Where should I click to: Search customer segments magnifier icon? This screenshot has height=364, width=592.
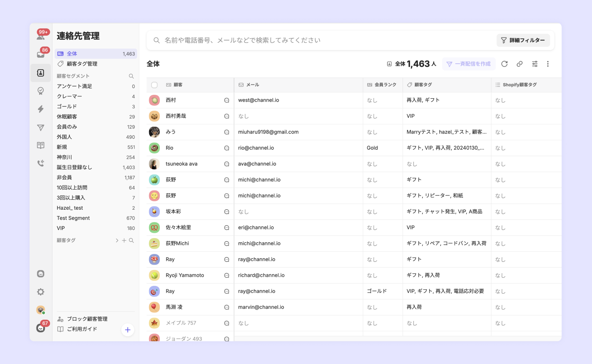[x=131, y=76]
